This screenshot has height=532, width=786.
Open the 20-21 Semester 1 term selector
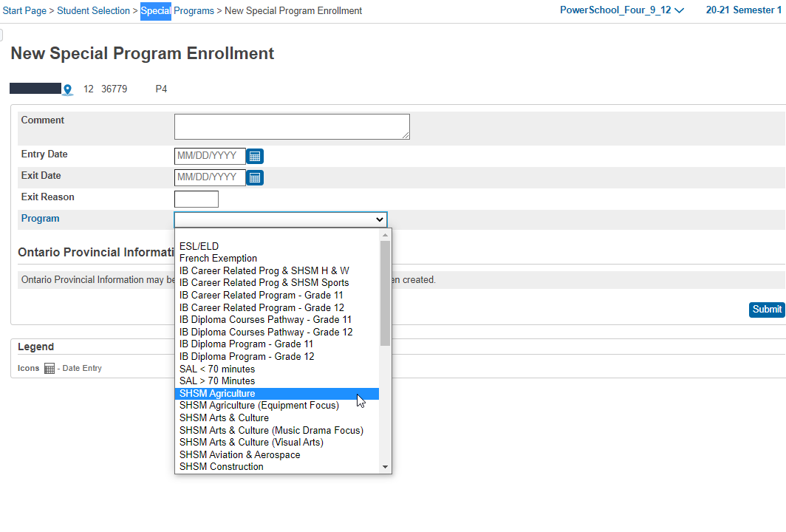(x=743, y=10)
